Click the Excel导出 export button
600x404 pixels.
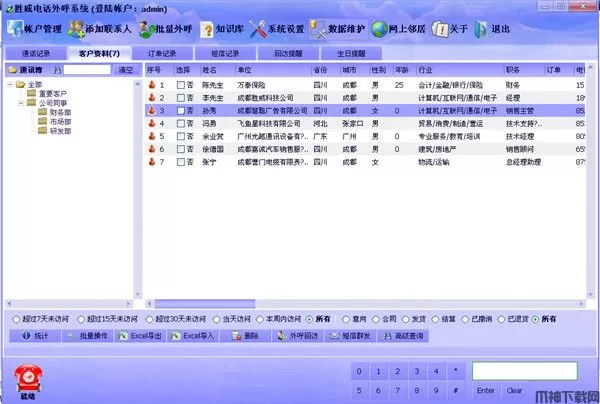coord(145,335)
